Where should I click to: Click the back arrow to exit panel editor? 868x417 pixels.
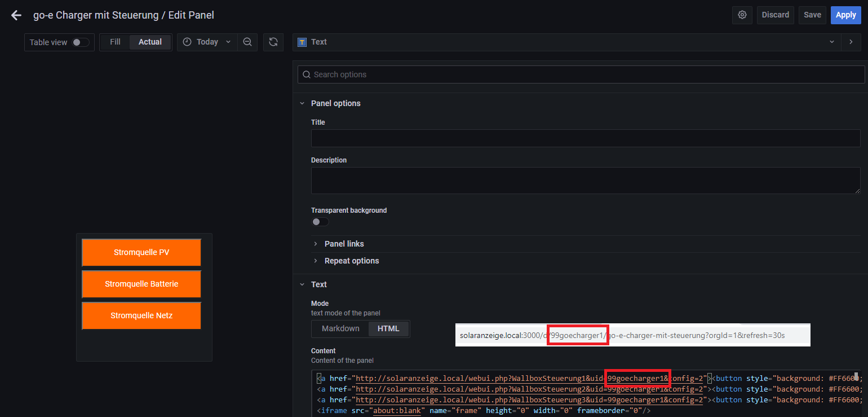click(x=16, y=15)
